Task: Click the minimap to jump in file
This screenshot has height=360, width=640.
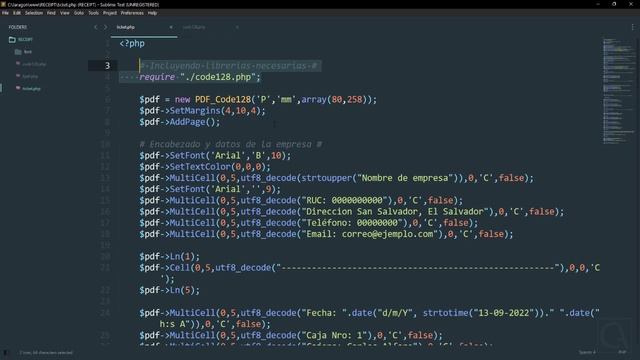Action: pyautogui.click(x=618, y=91)
